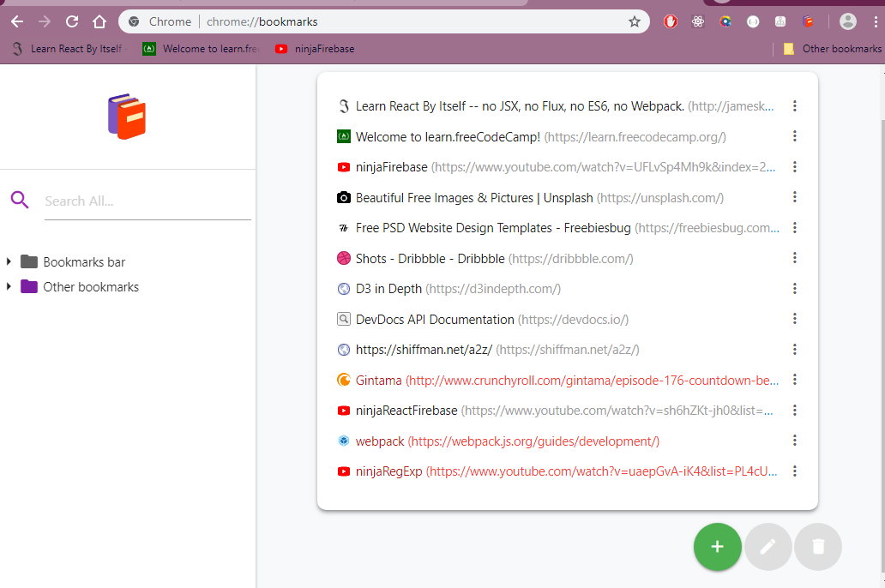Open the DevDocs API Documentation bookmark
The height and width of the screenshot is (588, 885).
(x=435, y=320)
